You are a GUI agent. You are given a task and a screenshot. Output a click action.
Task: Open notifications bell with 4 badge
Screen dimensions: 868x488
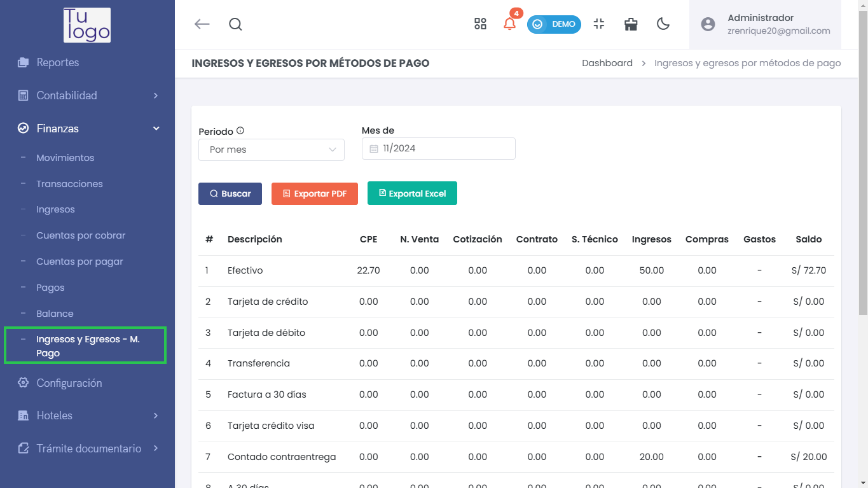[x=509, y=24]
